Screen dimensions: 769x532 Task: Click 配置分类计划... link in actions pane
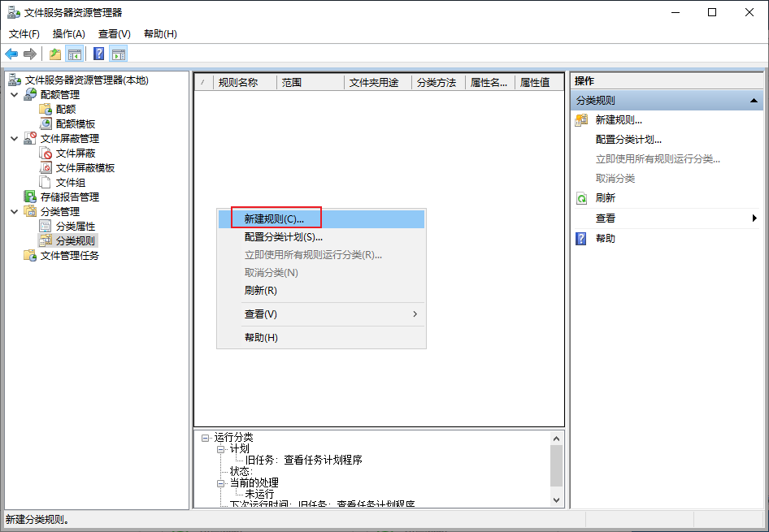[628, 140]
